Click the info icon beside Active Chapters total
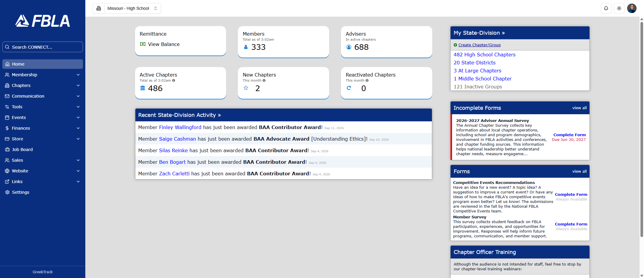644x278 pixels. (174, 80)
